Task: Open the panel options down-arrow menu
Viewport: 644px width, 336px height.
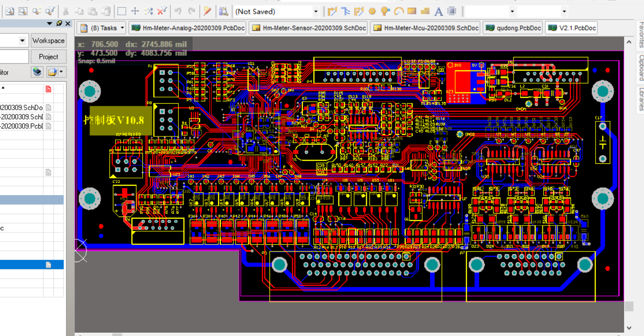Action: click(49, 24)
